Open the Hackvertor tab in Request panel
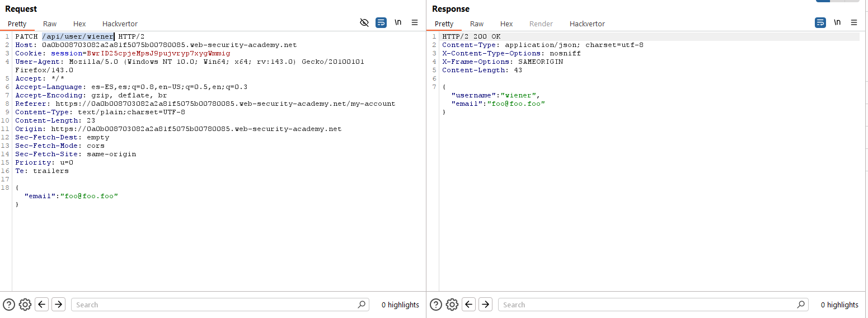Image resolution: width=868 pixels, height=318 pixels. point(120,24)
